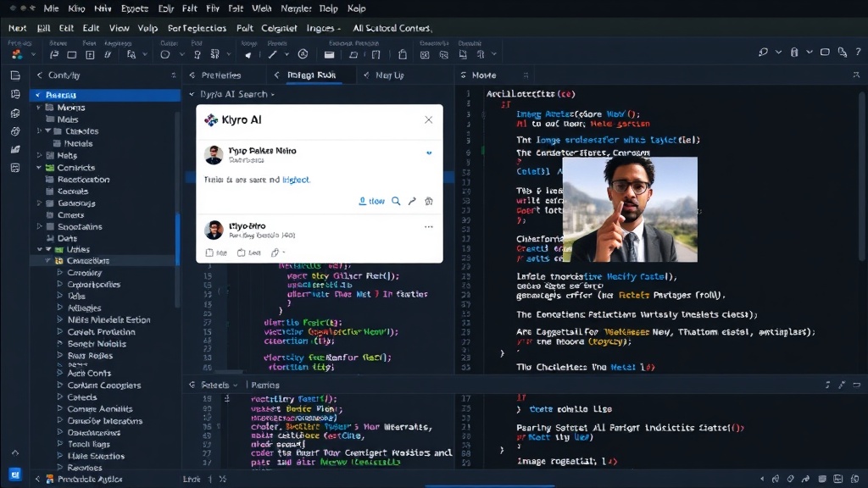This screenshot has height=488, width=868.
Task: Expand the chevron on the first Klyro card
Action: click(x=428, y=153)
